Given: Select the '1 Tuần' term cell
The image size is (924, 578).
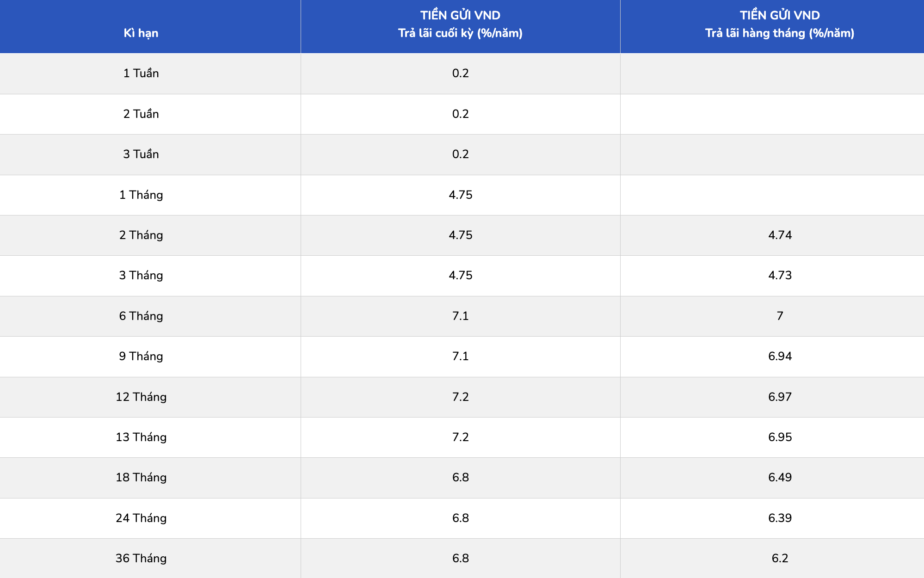Looking at the screenshot, I should click(141, 73).
